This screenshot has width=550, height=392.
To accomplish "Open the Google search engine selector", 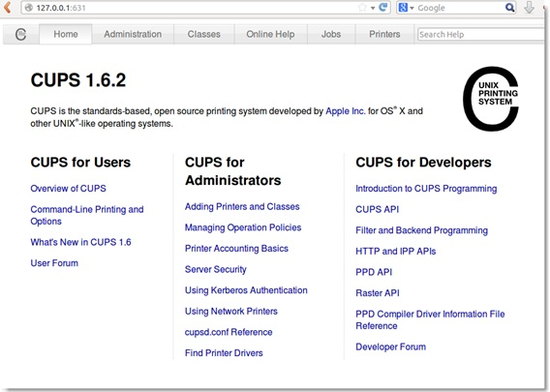I will pyautogui.click(x=406, y=8).
